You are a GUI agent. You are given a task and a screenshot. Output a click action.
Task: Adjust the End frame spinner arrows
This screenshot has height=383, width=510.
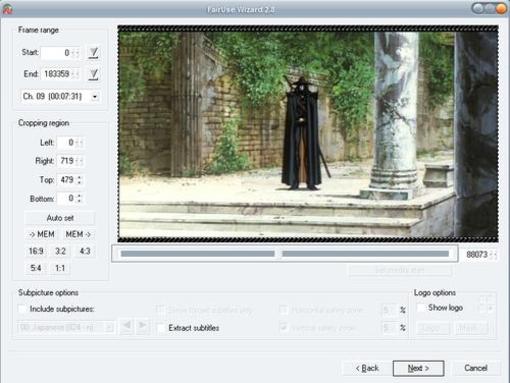[x=76, y=74]
